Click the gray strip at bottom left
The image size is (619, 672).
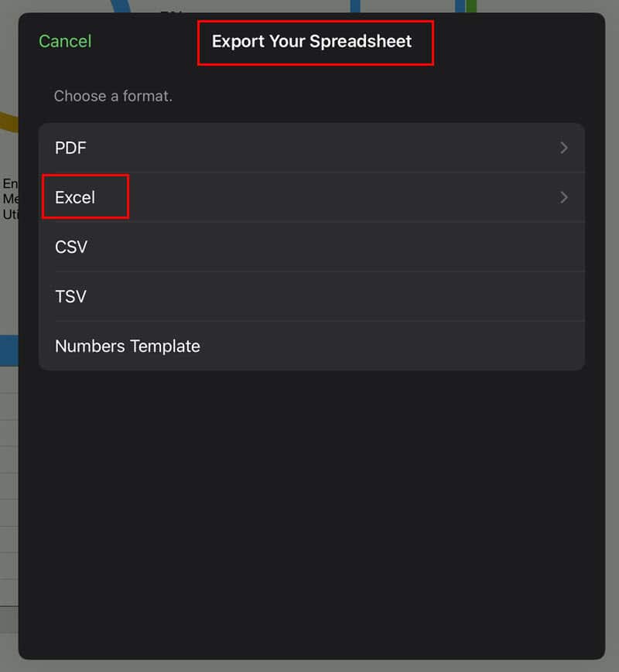coord(9,619)
